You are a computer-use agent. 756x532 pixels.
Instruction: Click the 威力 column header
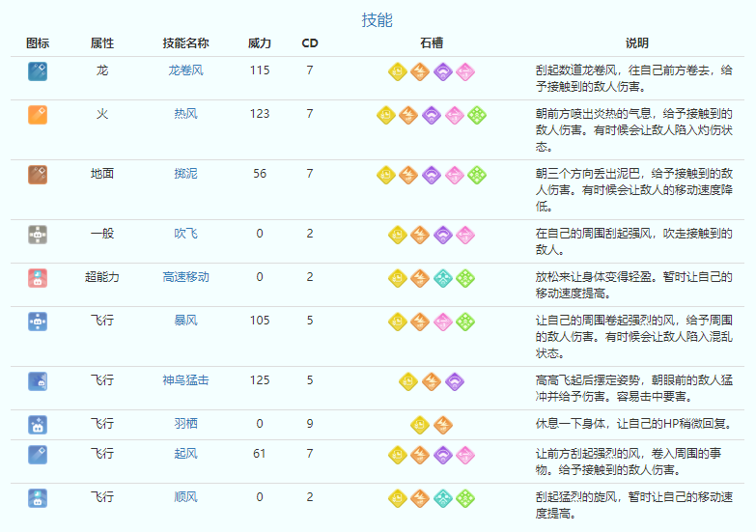point(260,43)
